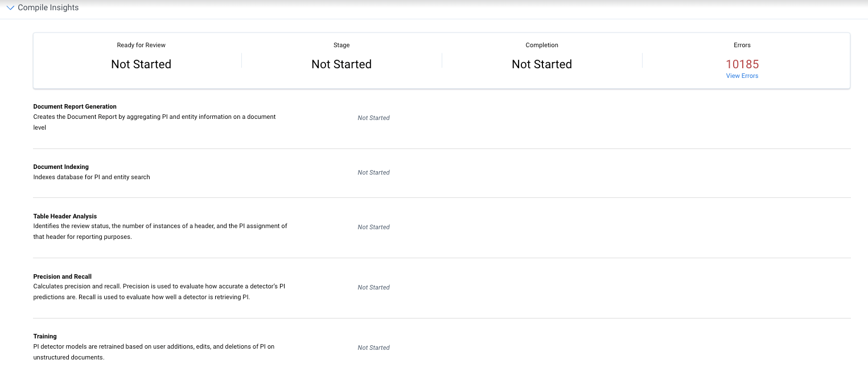The height and width of the screenshot is (368, 868).
Task: Click Training's Not Started status
Action: 373,348
